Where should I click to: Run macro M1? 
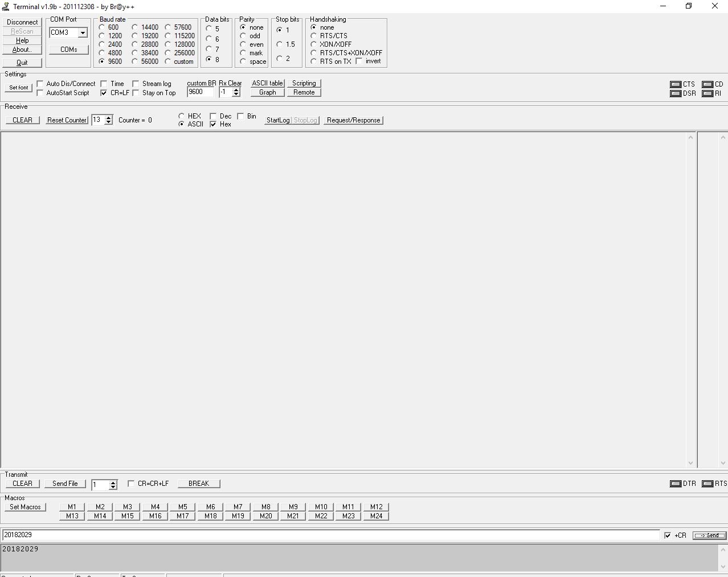point(72,507)
